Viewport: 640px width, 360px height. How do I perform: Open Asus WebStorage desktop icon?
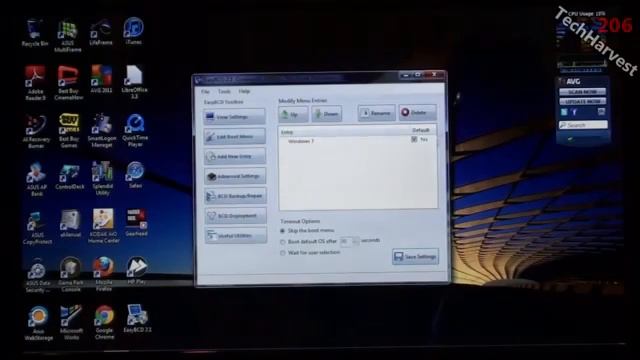coord(38,323)
